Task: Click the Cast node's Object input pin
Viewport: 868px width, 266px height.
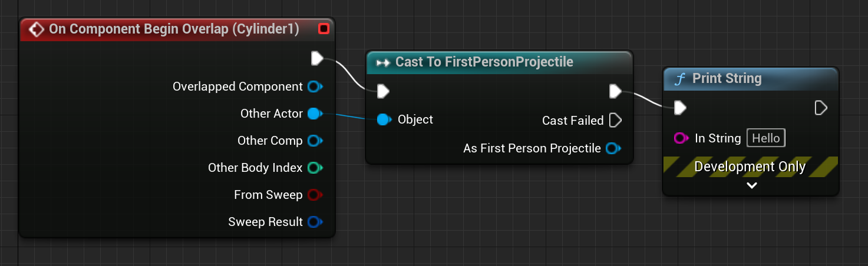Action: pyautogui.click(x=384, y=119)
